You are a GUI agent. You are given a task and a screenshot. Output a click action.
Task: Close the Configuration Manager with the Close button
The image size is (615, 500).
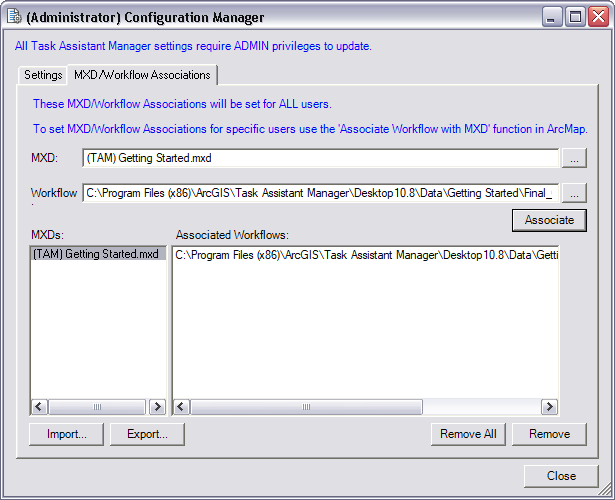coord(561,476)
